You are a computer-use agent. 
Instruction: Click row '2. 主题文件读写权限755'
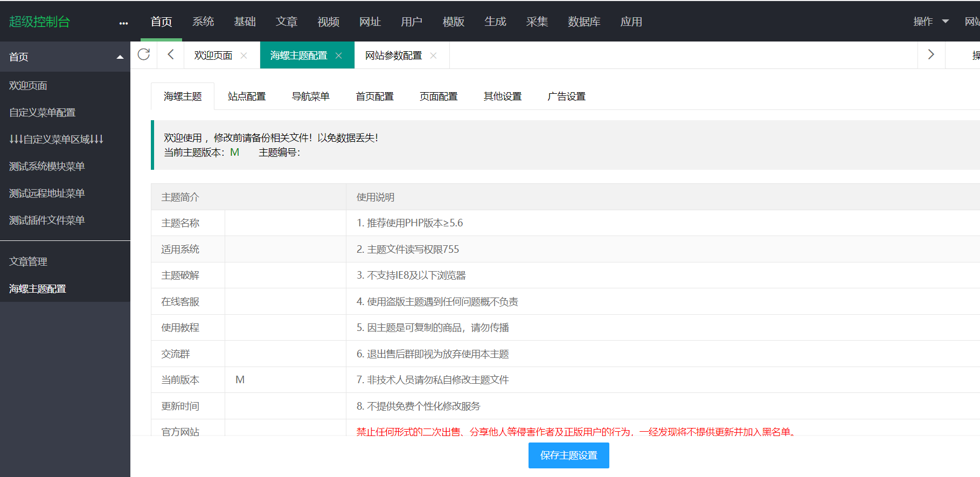pyautogui.click(x=663, y=249)
